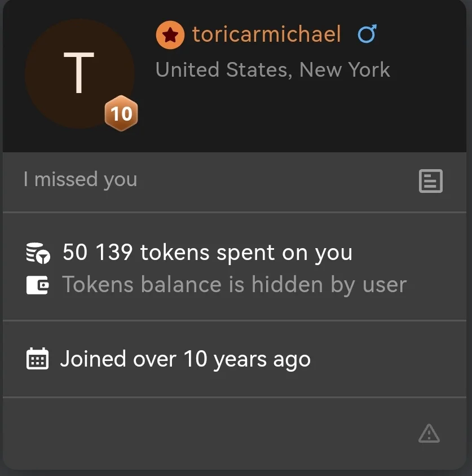Click the orange star rank badge

coord(170,35)
